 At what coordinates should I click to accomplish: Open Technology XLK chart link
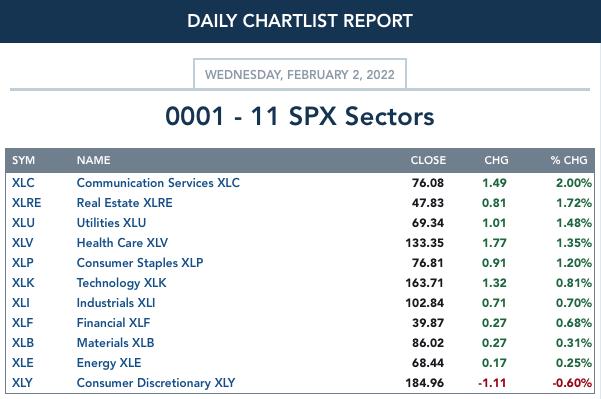coord(122,283)
